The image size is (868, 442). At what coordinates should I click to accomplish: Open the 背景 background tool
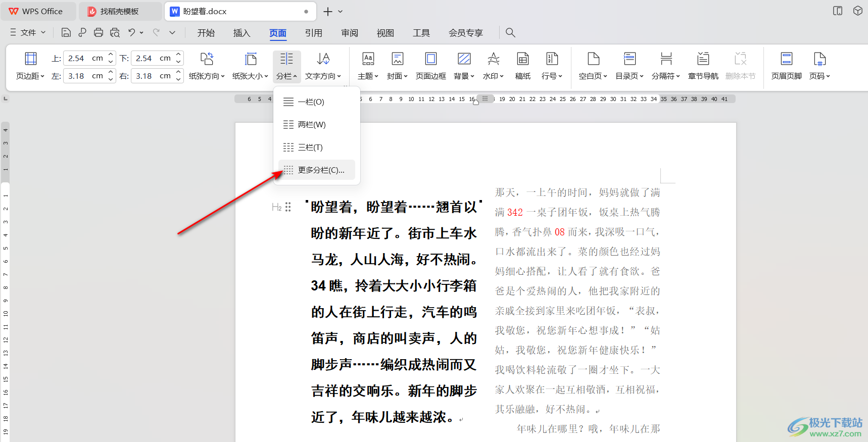coord(464,66)
